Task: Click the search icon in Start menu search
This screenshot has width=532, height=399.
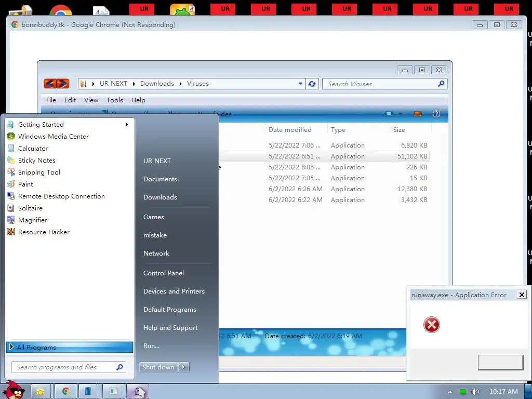Action: point(119,367)
